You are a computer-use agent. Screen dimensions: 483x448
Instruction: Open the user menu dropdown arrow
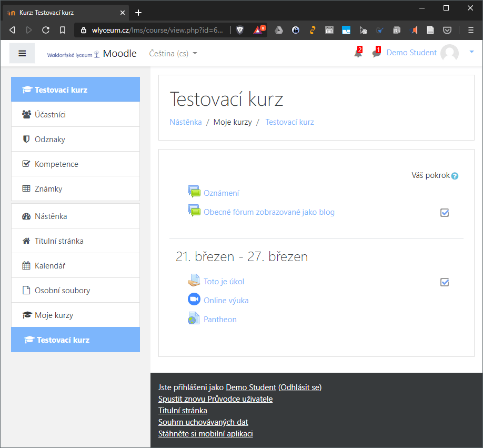(471, 52)
